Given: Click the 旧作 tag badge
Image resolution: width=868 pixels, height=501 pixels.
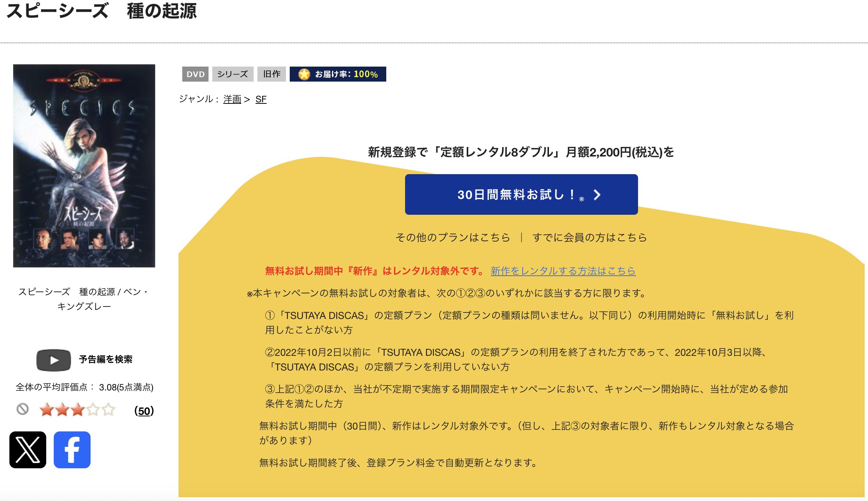Looking at the screenshot, I should 272,74.
